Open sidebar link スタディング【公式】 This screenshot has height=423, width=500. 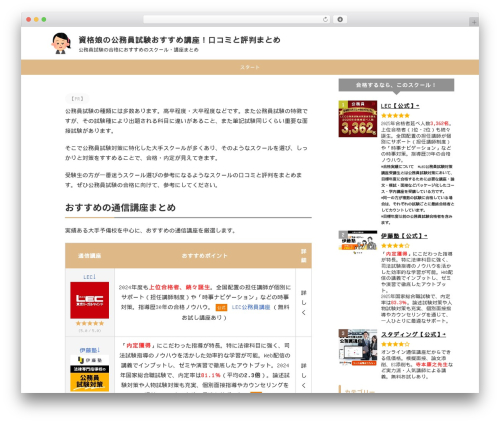point(413,334)
